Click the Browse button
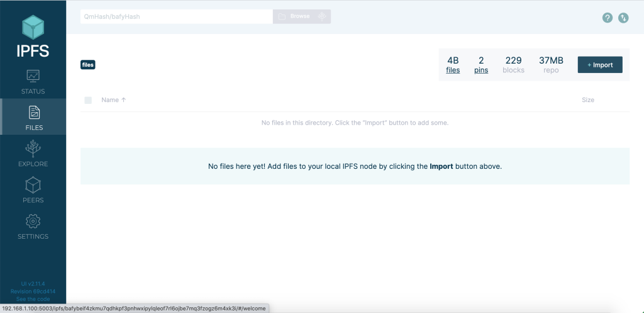Viewport: 644px width, 313px height. tap(294, 16)
